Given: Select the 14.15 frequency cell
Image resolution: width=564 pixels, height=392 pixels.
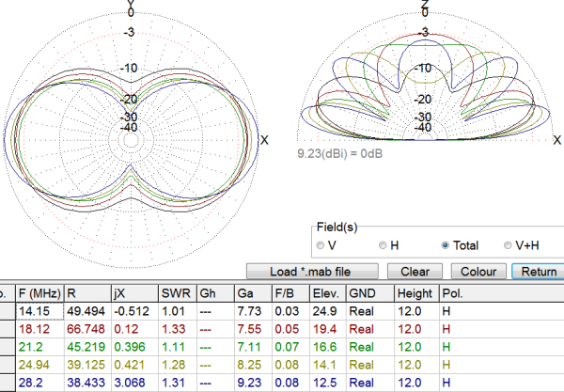Looking at the screenshot, I should pyautogui.click(x=39, y=311).
